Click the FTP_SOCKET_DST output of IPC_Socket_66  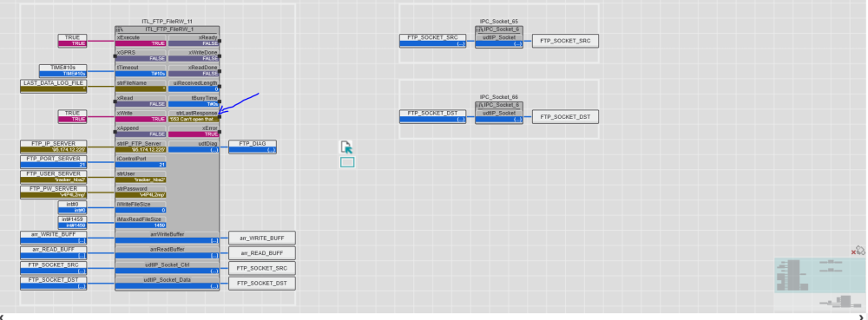(x=565, y=116)
